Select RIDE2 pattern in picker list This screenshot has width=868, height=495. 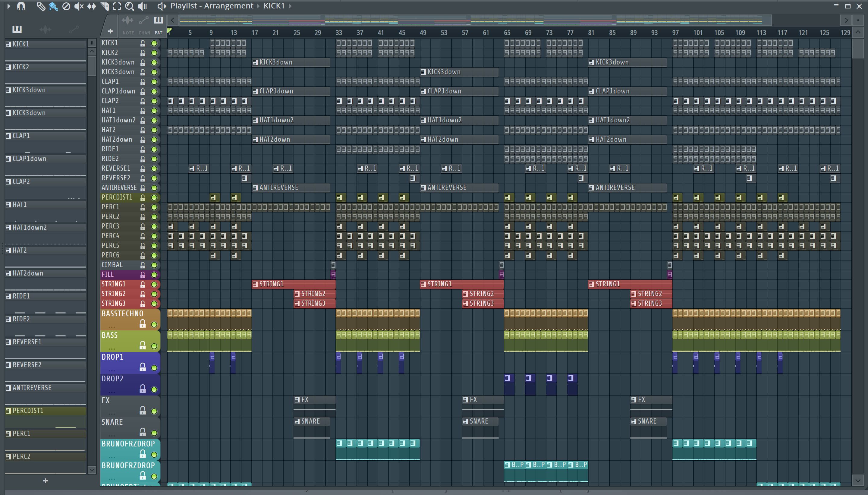(45, 319)
